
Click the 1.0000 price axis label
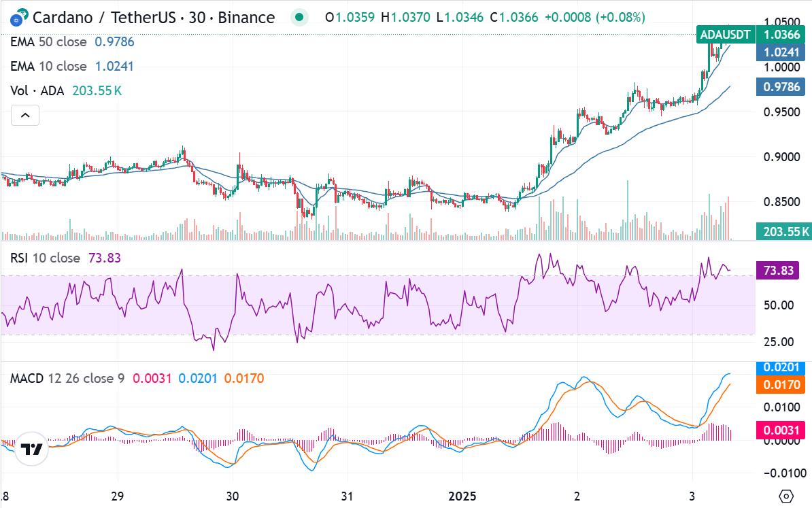pyautogui.click(x=781, y=67)
